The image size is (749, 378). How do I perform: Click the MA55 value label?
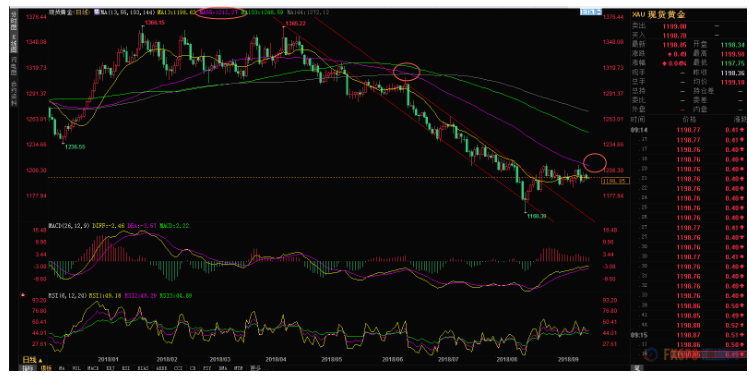coord(219,12)
